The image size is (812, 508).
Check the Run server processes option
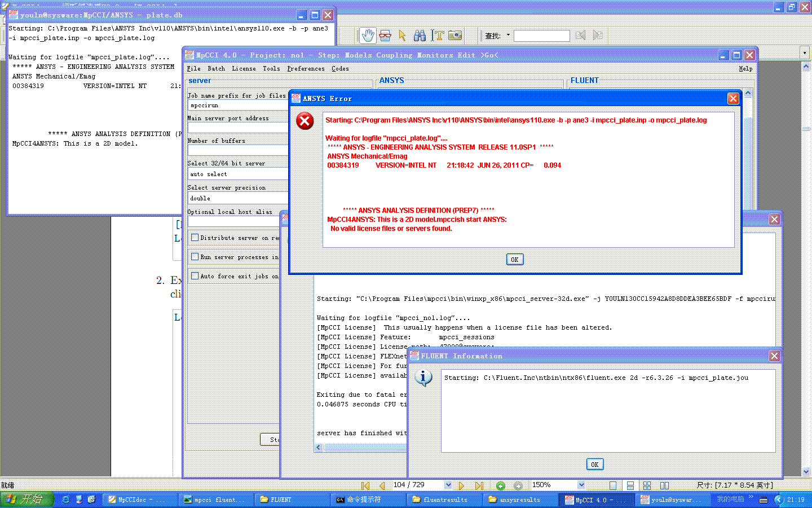pos(194,257)
